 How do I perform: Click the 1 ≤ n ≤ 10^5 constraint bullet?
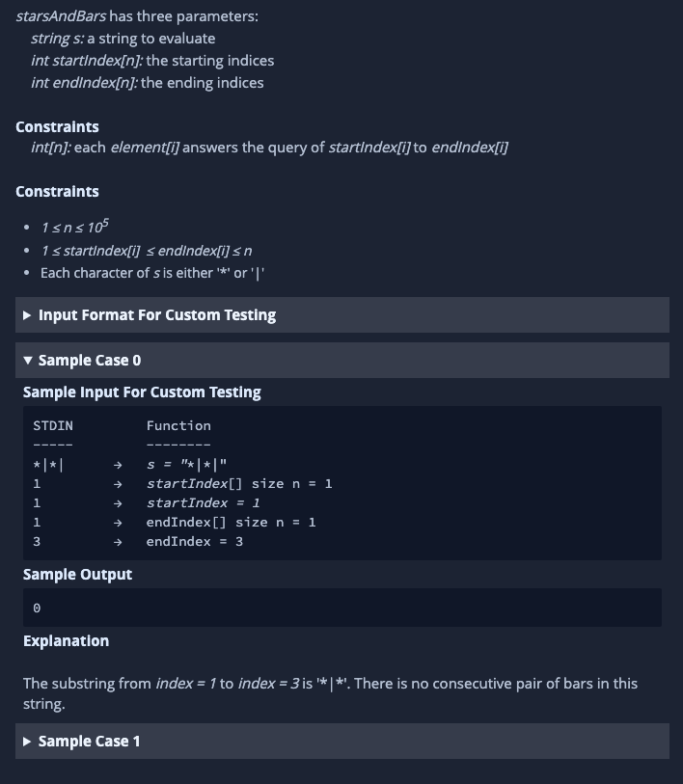[74, 227]
